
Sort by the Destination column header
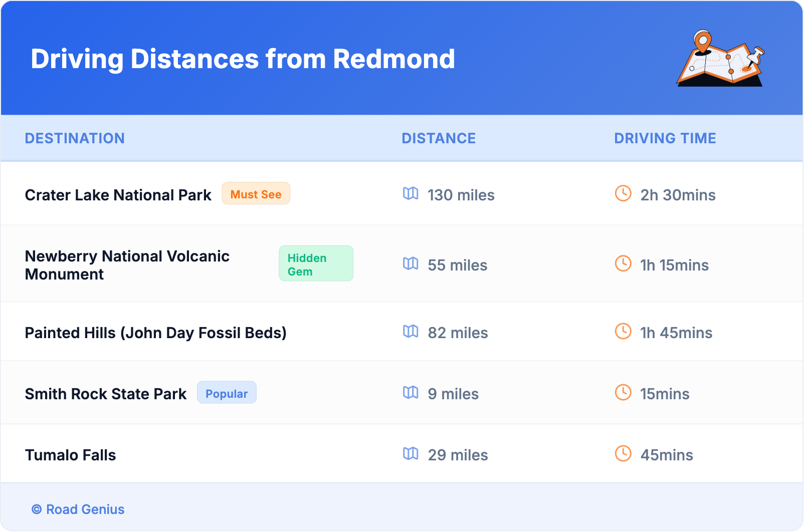[75, 138]
